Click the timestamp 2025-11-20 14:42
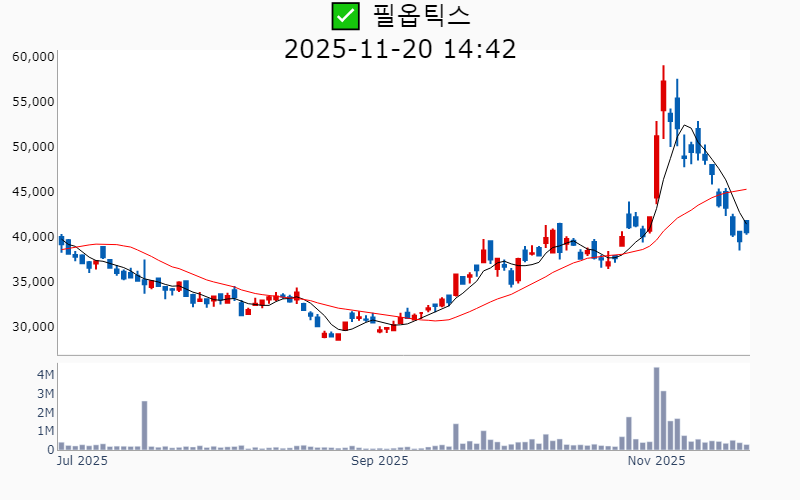 400,48
